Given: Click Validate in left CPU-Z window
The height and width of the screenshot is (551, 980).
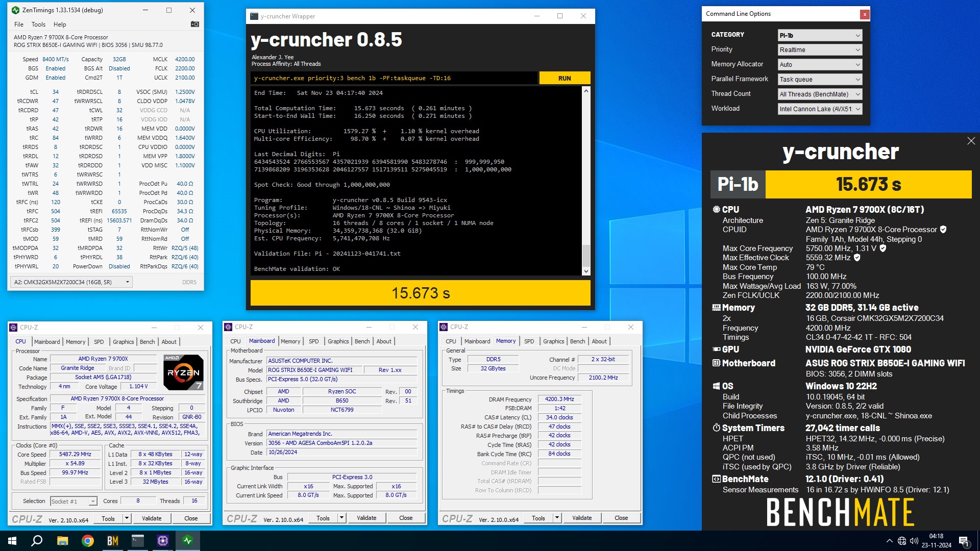Looking at the screenshot, I should click(152, 518).
